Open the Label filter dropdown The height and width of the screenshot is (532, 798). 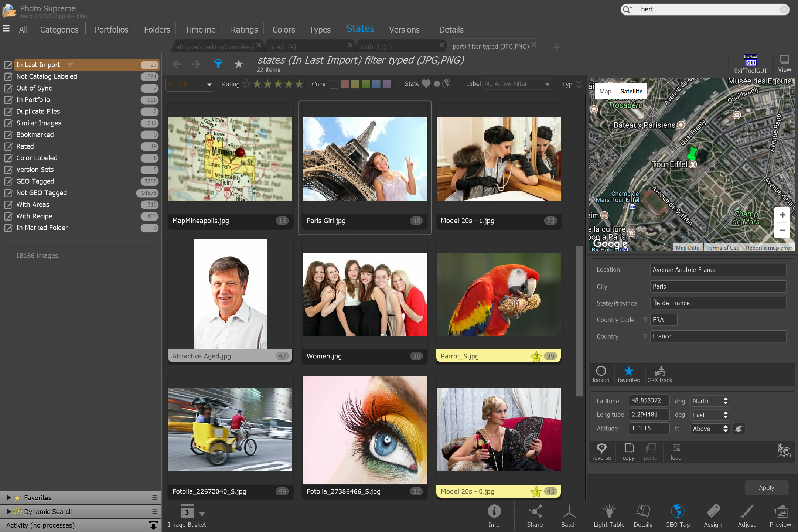click(517, 84)
